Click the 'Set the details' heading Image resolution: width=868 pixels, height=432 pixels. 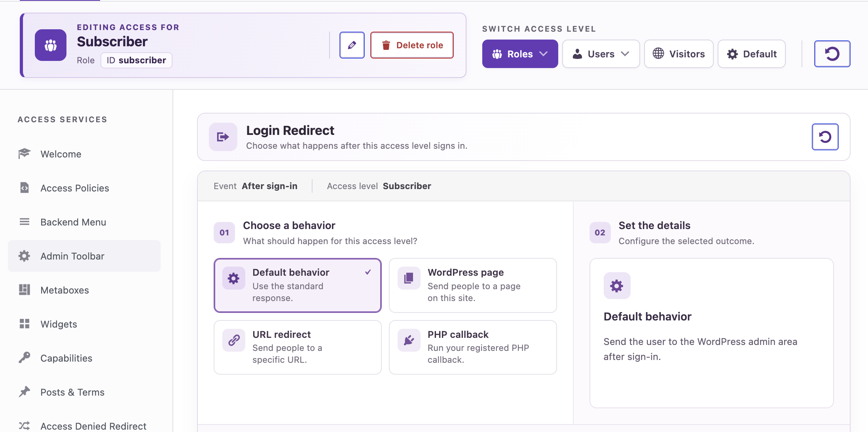pyautogui.click(x=654, y=225)
